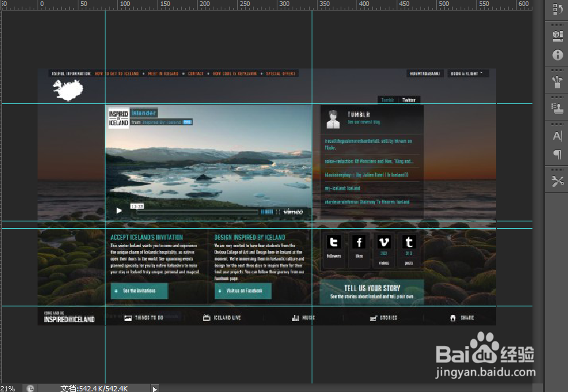Open the History panel icon
This screenshot has height=392, width=568.
(x=557, y=9)
